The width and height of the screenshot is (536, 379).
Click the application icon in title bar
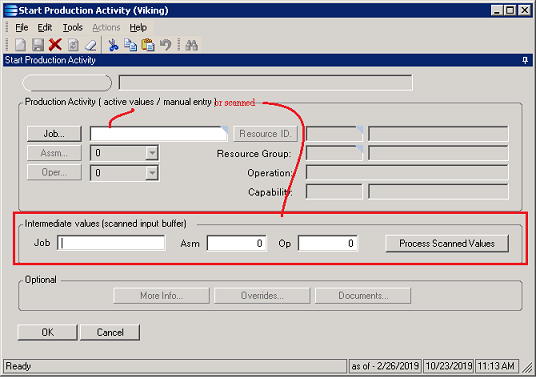11,11
